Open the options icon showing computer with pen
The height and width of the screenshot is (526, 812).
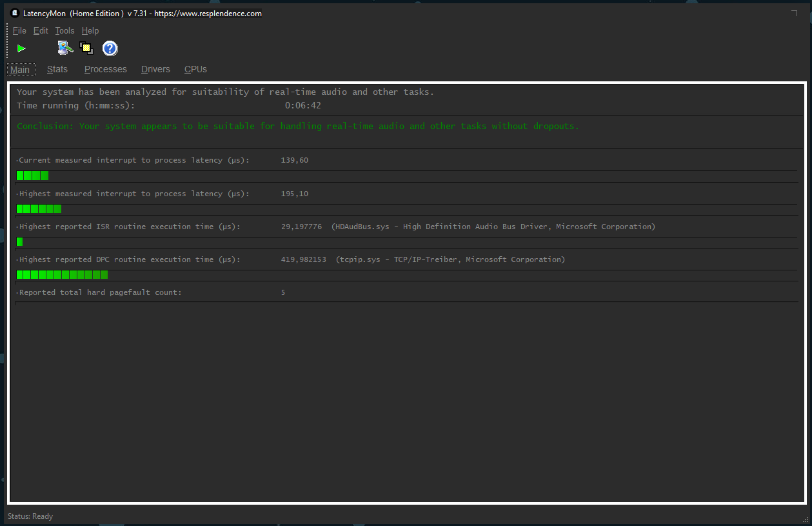[65, 48]
